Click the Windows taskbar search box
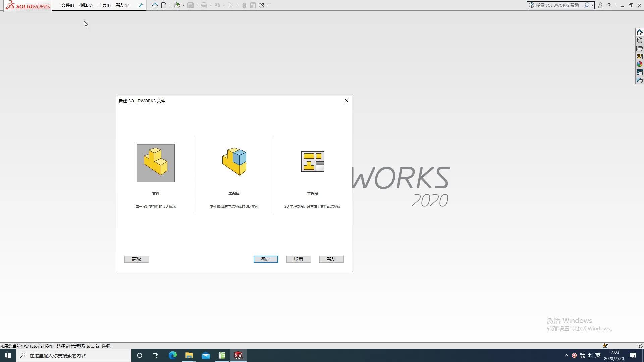The height and width of the screenshot is (362, 644). pos(74,355)
